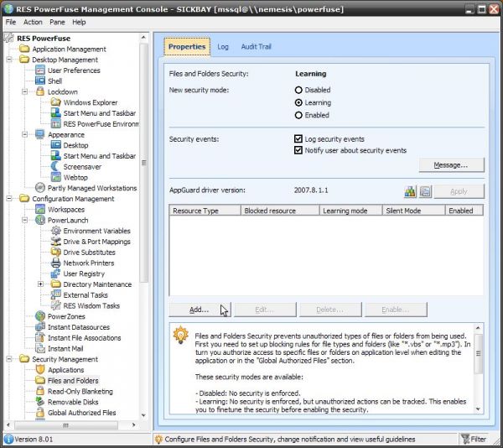Image resolution: width=503 pixels, height=448 pixels.
Task: Click the tree pane vertical scrollbar thumb
Action: click(143, 163)
